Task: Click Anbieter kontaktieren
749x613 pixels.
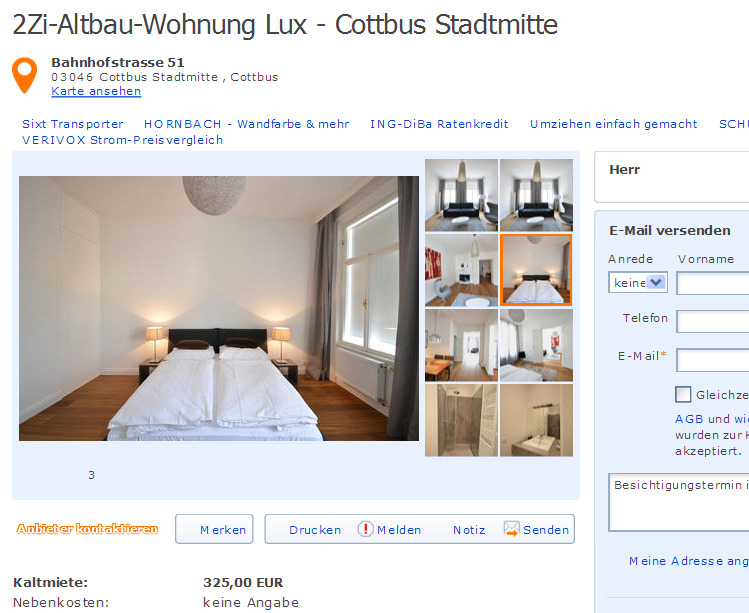Action: (87, 528)
